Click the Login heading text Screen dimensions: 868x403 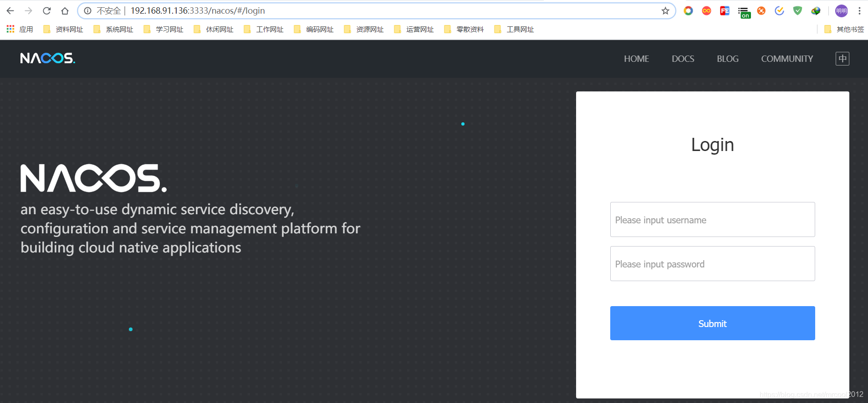pyautogui.click(x=712, y=145)
